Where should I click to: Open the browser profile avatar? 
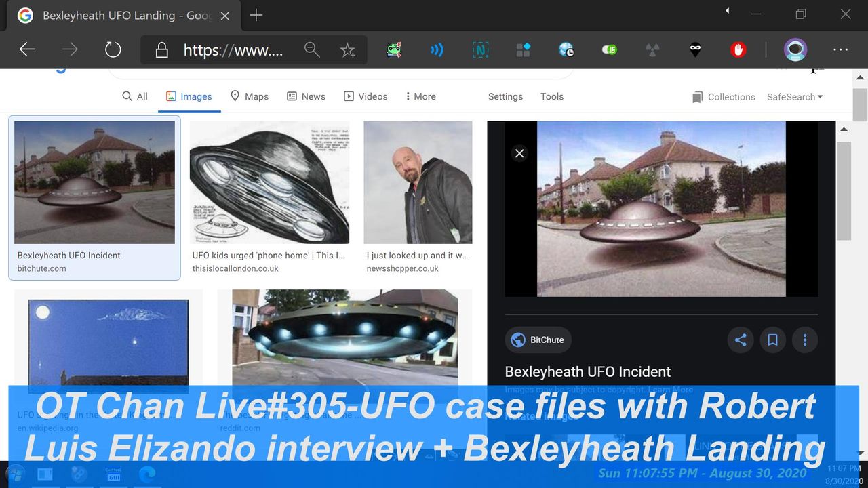(795, 49)
